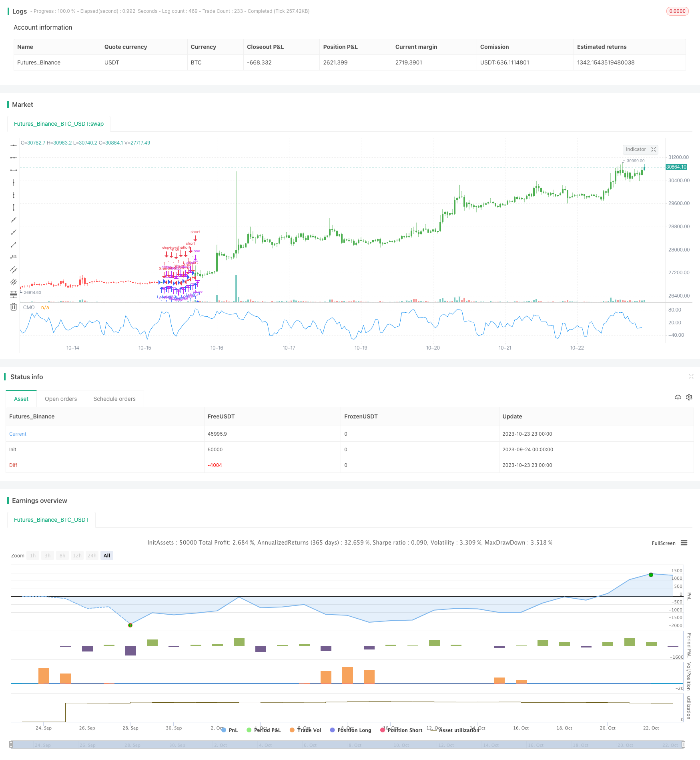Select the Fibonacci retracement lines tool
This screenshot has height=760, width=700.
[x=14, y=295]
